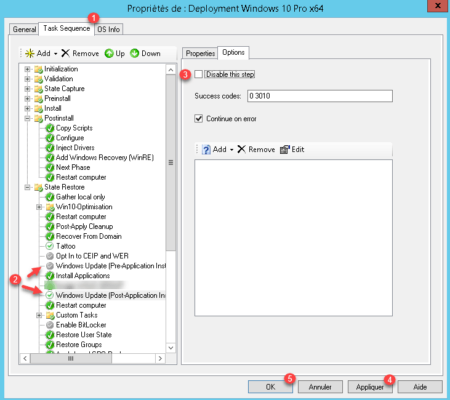Click the Post-Apply Cleanup step icon
Image resolution: width=450 pixels, height=400 pixels.
[50, 227]
